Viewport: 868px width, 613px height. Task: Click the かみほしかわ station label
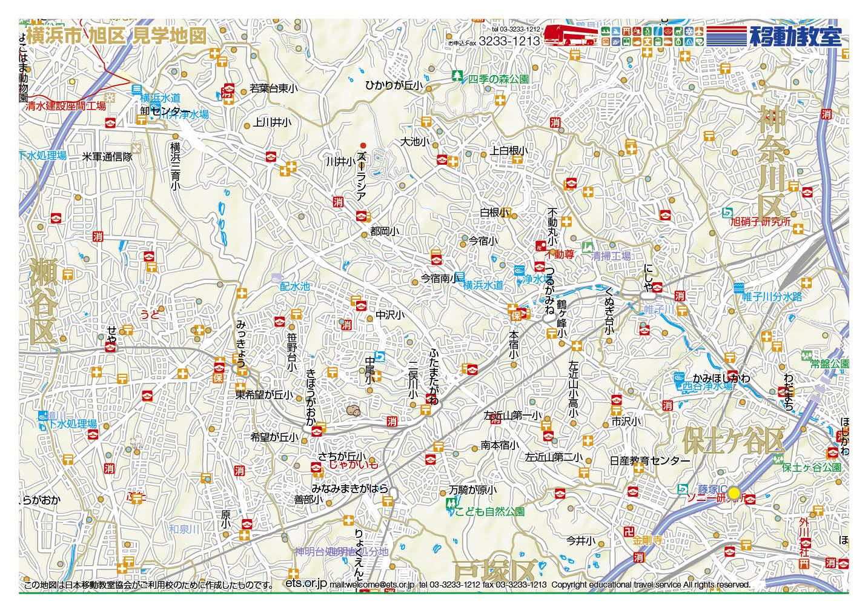coord(721,379)
